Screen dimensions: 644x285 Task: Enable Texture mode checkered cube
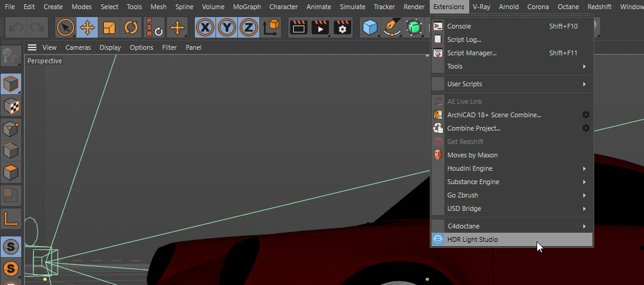tap(11, 106)
